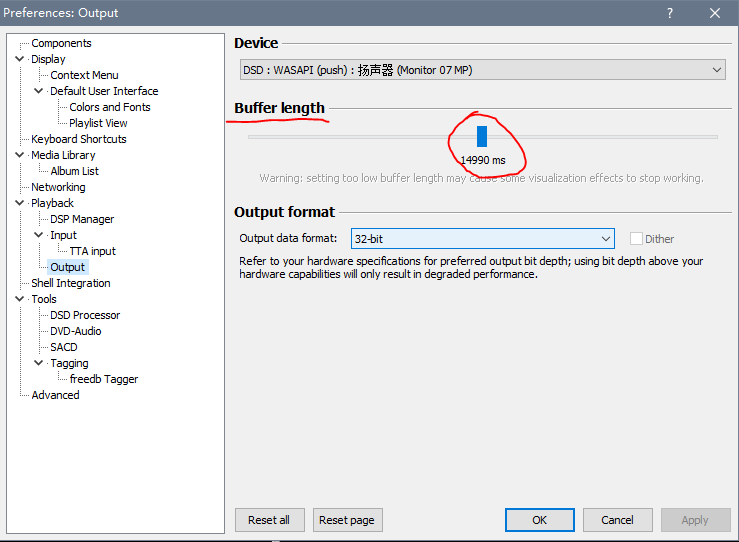Open the output Device dropdown
739x542 pixels.
click(483, 70)
